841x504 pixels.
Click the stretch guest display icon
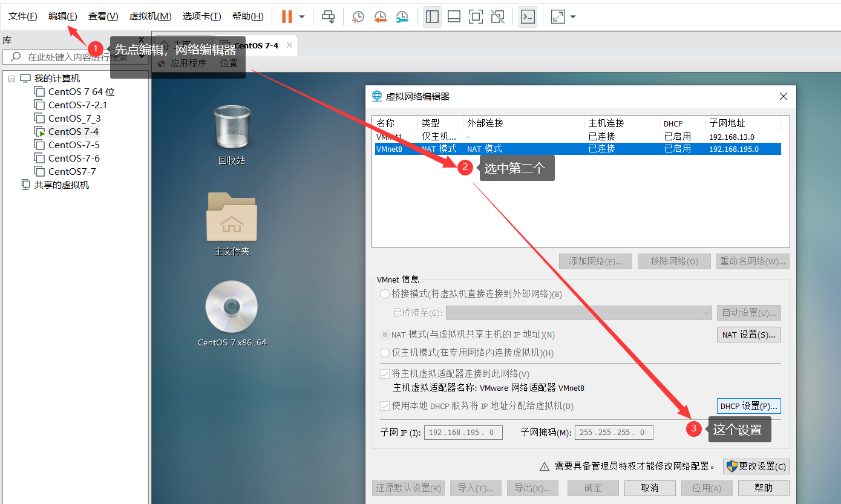(x=558, y=17)
